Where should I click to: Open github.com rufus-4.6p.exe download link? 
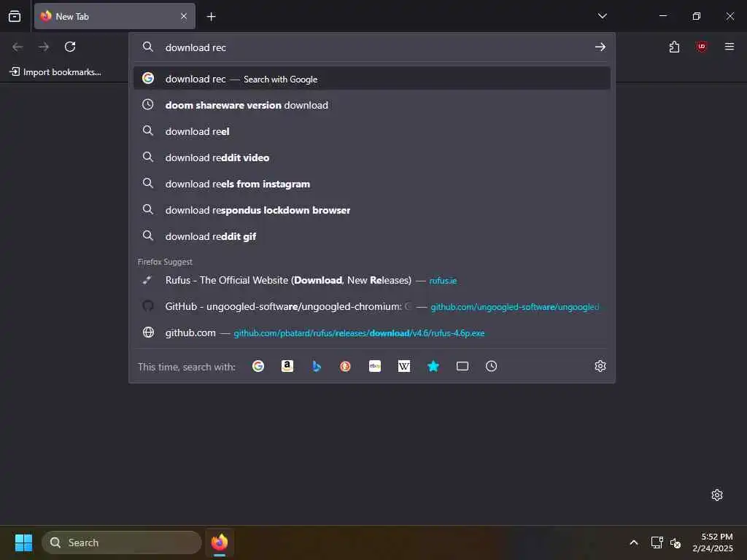pyautogui.click(x=371, y=332)
